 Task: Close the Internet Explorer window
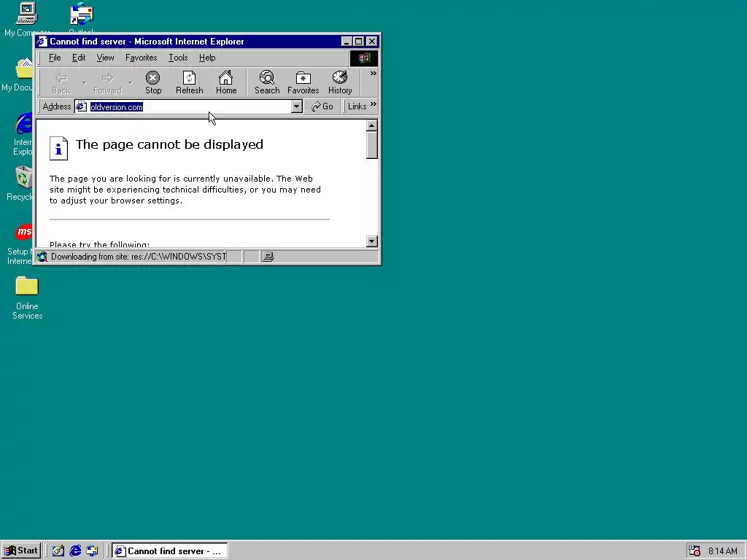point(372,42)
